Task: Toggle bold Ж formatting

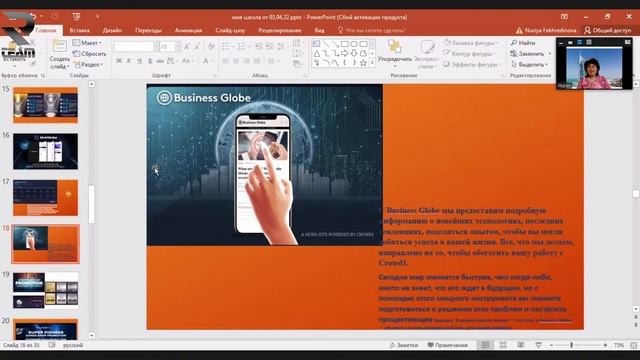Action: (119, 61)
